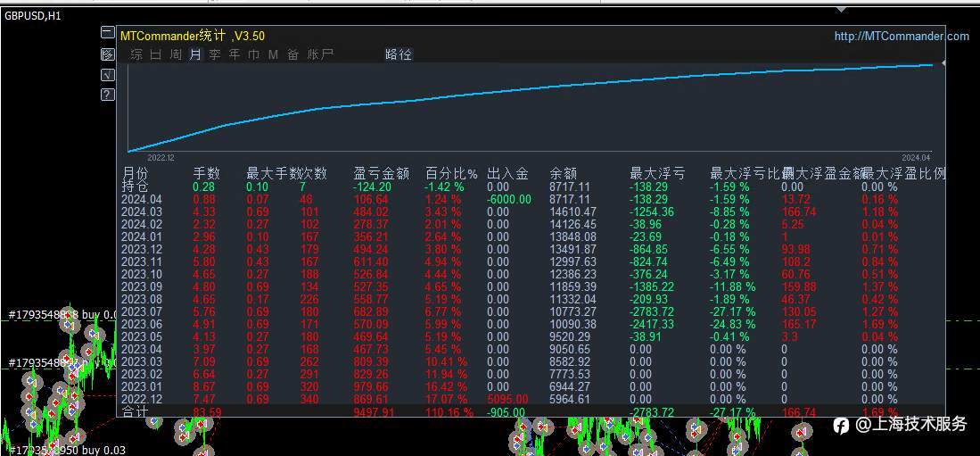
Task: Switch to the 日 daily tab
Action: [x=156, y=54]
